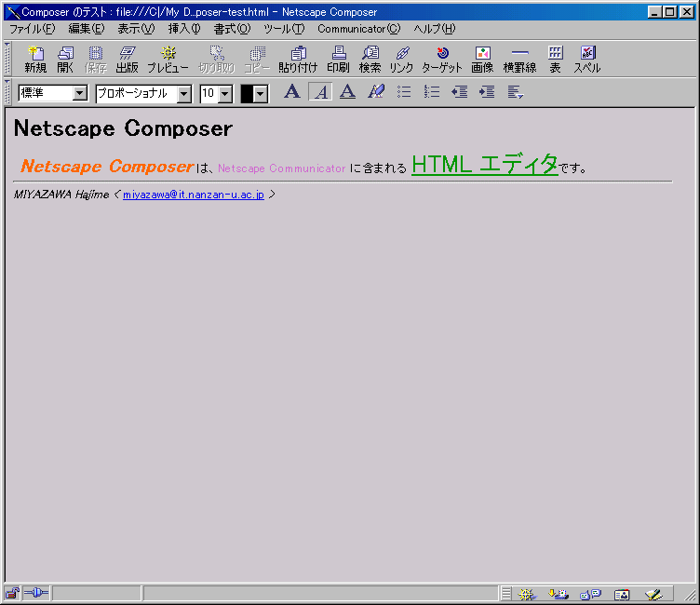The image size is (700, 605).
Task: Open the 表示(V) menu
Action: click(x=136, y=29)
